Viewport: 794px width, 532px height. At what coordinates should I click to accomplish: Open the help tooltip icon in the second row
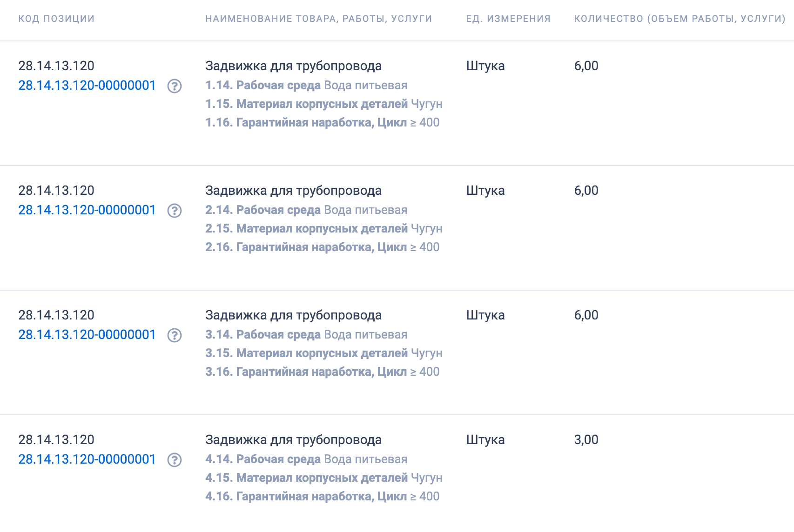[x=175, y=211]
